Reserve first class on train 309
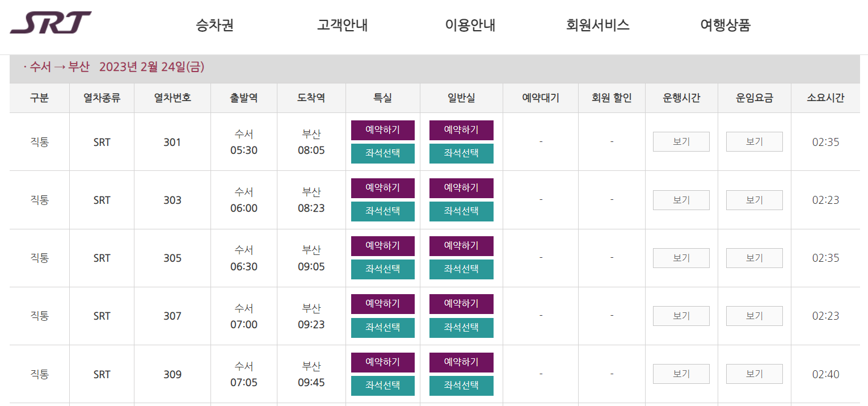868x406 pixels. [383, 362]
